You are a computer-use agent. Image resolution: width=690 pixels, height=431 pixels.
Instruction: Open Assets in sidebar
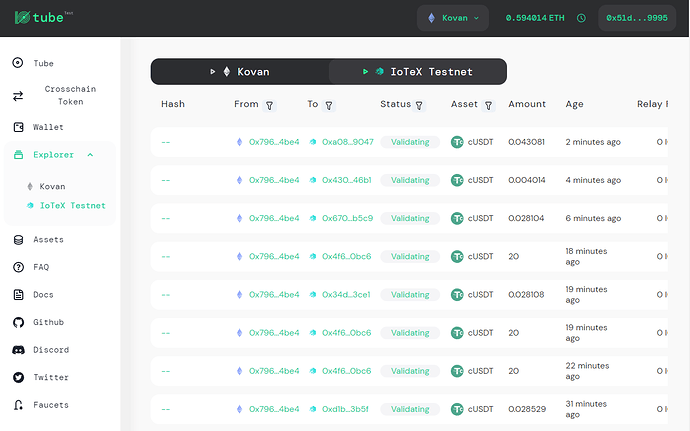[x=48, y=240]
